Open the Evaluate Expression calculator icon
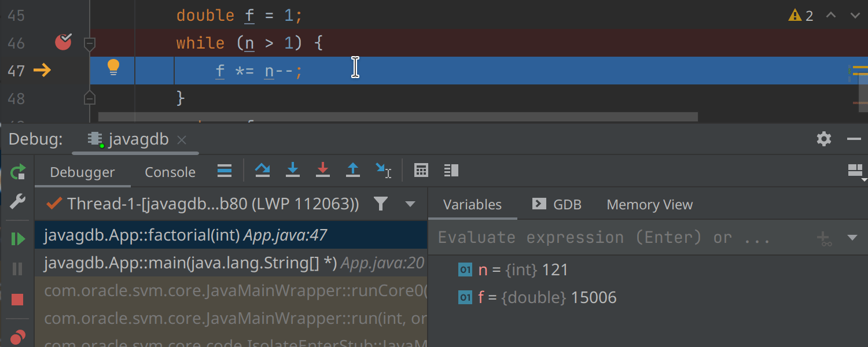The image size is (868, 347). (421, 170)
